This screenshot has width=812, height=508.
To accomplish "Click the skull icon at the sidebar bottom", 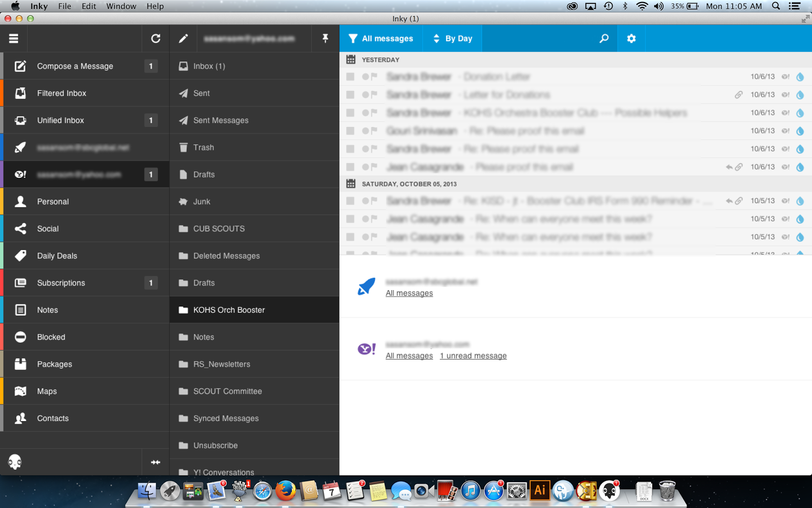I will [15, 462].
